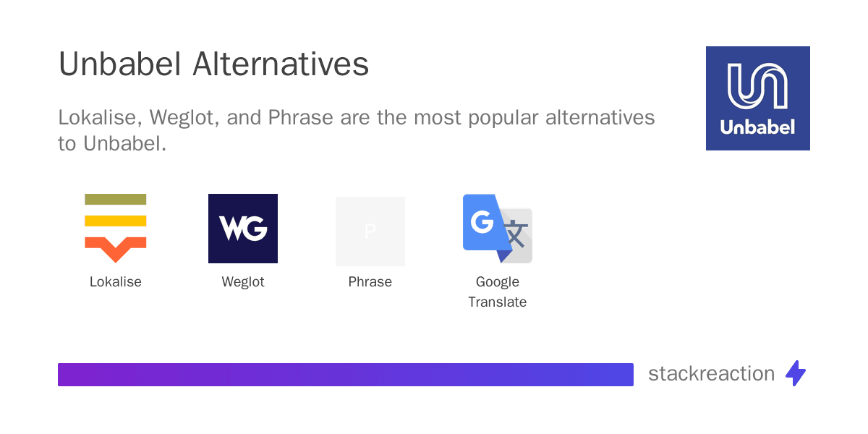
Task: Click the Google Translate icon
Action: pos(498,229)
